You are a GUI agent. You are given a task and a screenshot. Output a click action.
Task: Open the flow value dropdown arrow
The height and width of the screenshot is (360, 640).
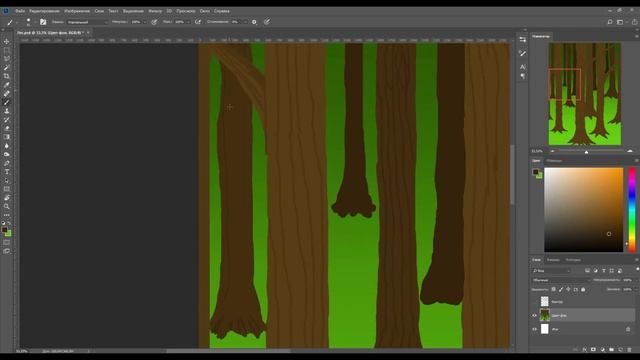188,22
